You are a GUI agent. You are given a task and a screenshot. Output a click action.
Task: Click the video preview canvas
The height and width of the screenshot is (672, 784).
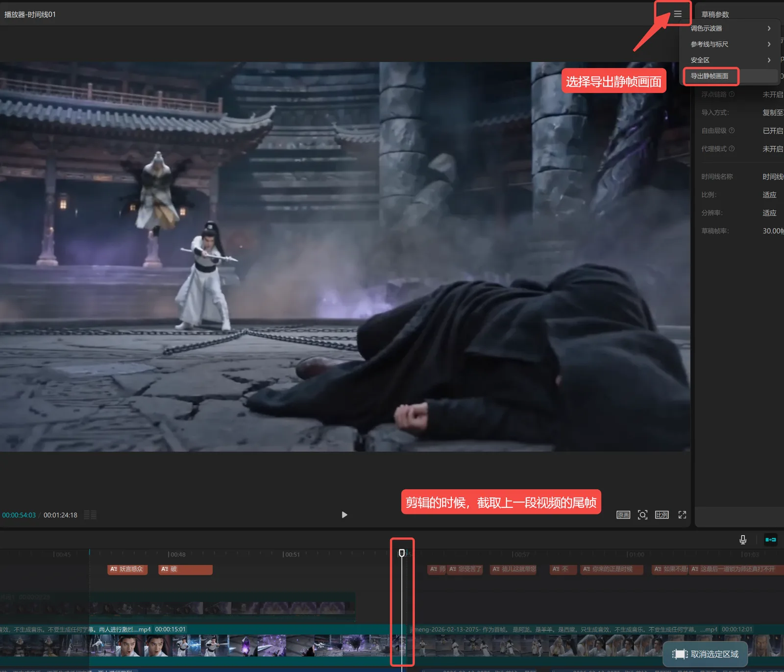coord(345,256)
